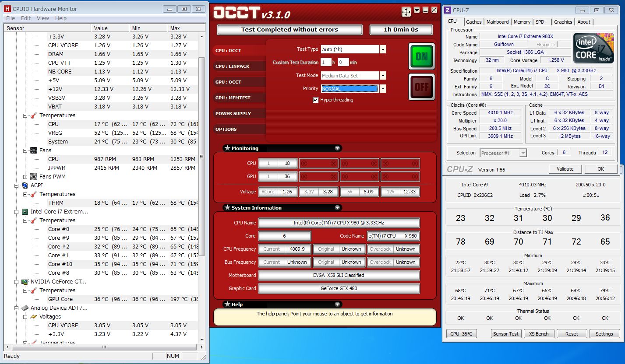Click the OCCT move-window cross arrows icon

pyautogui.click(x=406, y=12)
